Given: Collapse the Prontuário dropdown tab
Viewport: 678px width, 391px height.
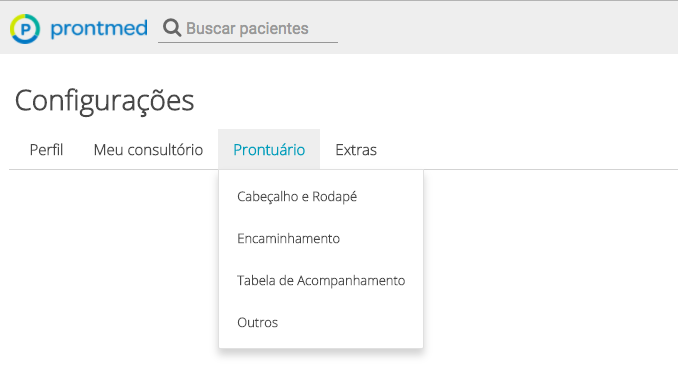Looking at the screenshot, I should point(269,150).
